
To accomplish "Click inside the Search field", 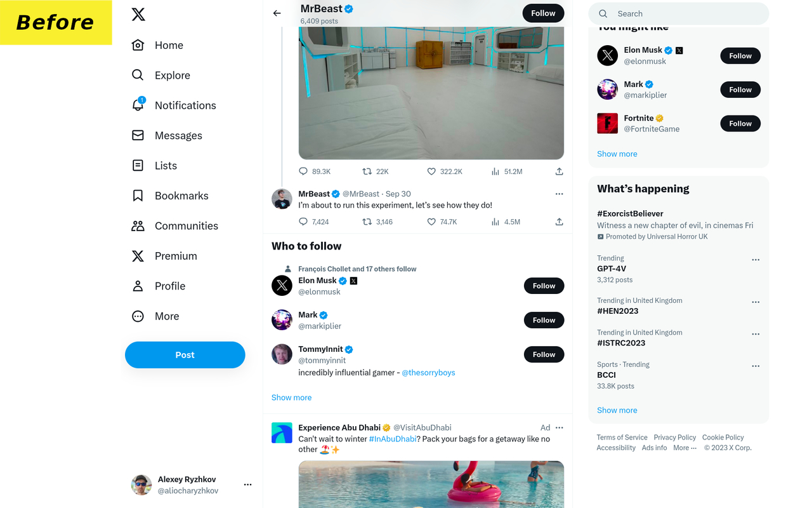I will pos(678,13).
